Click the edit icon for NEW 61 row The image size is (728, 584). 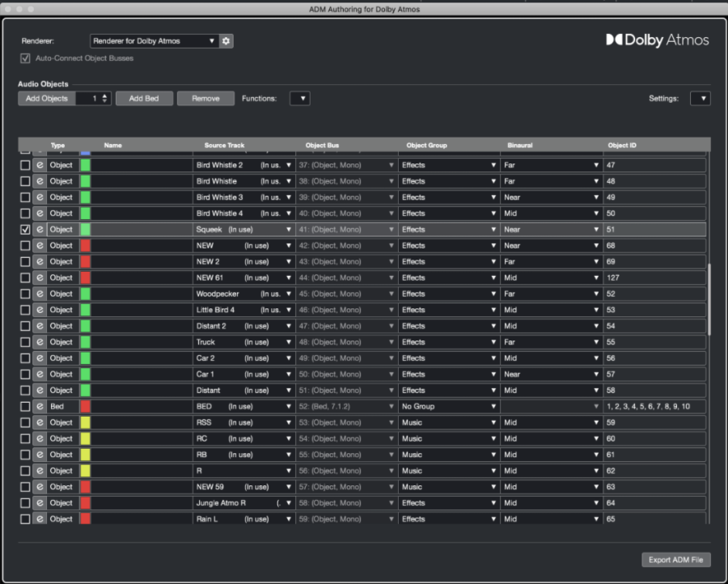pyautogui.click(x=40, y=277)
